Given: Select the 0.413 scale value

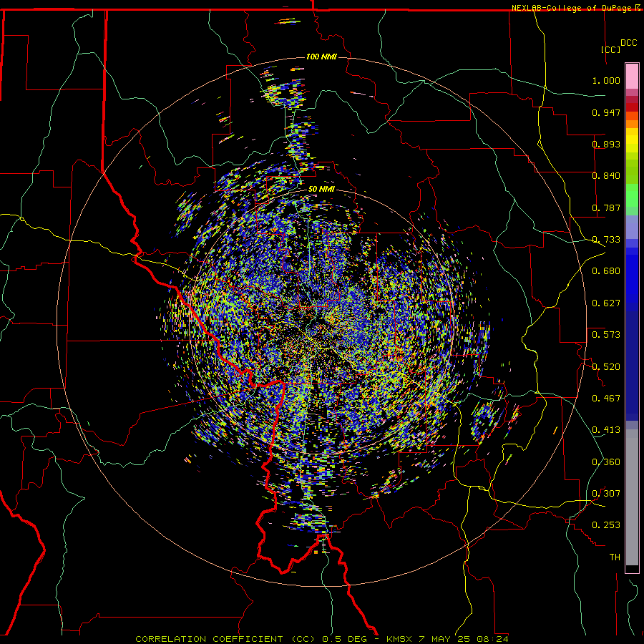Looking at the screenshot, I should (x=606, y=430).
